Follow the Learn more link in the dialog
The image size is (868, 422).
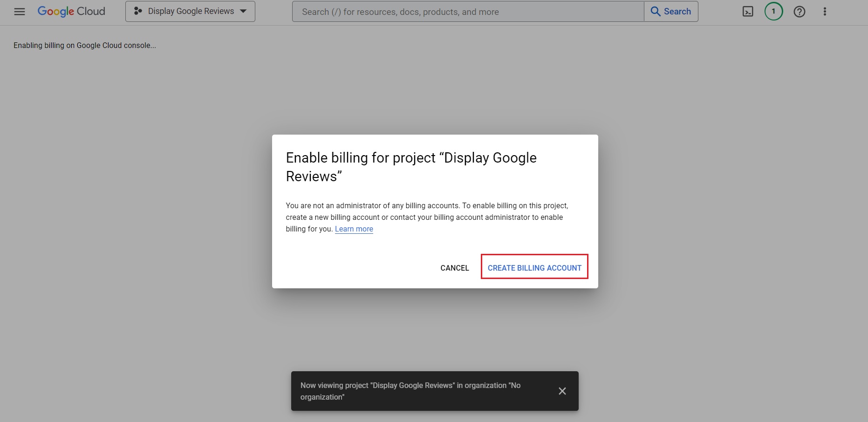tap(354, 229)
